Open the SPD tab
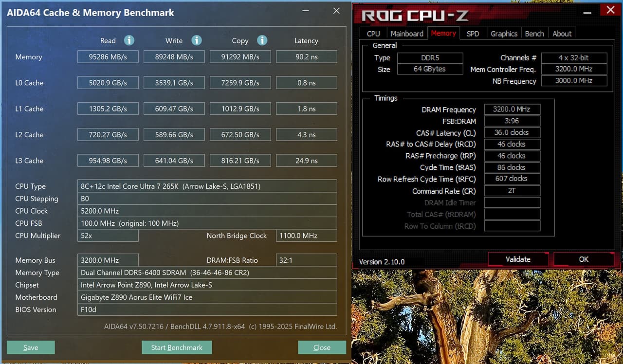Image resolution: width=623 pixels, height=364 pixels. pyautogui.click(x=473, y=34)
